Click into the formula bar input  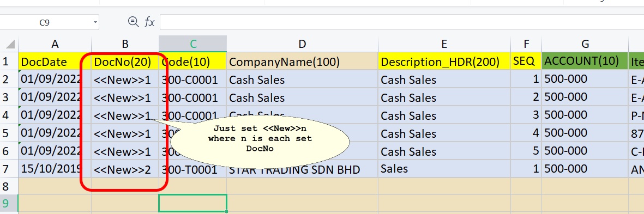pos(402,22)
